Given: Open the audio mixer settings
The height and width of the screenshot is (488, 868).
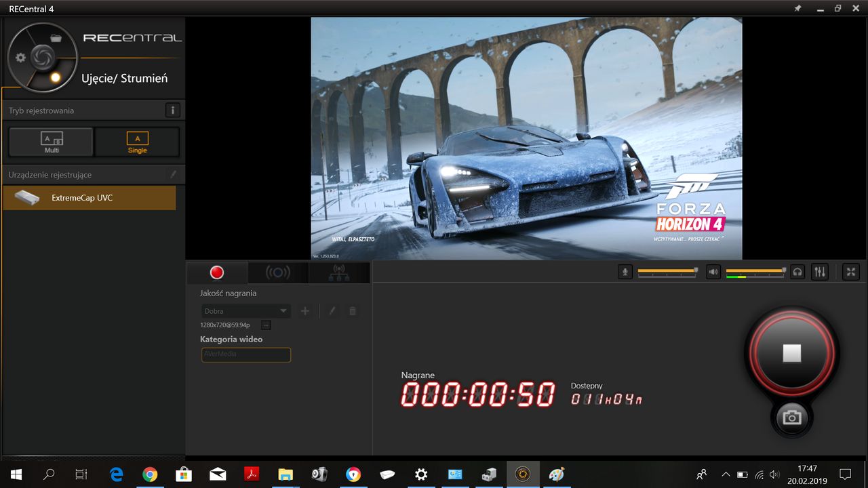Looking at the screenshot, I should click(821, 272).
